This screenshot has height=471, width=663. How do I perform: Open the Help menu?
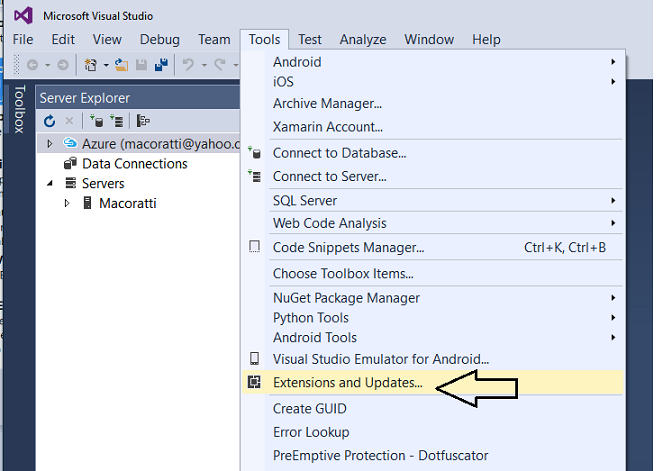(486, 39)
